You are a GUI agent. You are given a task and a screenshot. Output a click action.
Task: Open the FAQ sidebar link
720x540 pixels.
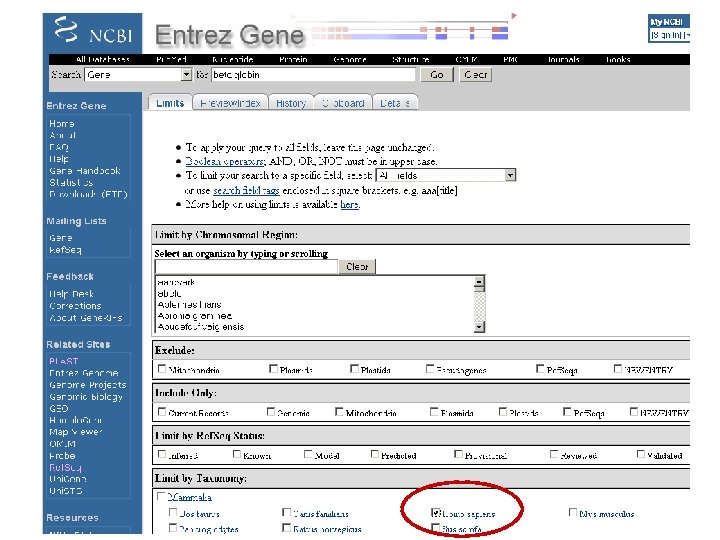(59, 147)
